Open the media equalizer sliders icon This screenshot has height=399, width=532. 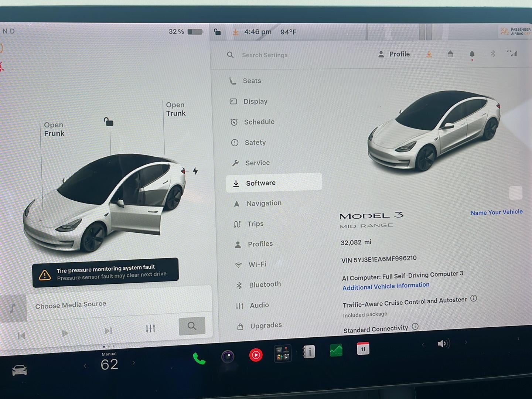[150, 328]
